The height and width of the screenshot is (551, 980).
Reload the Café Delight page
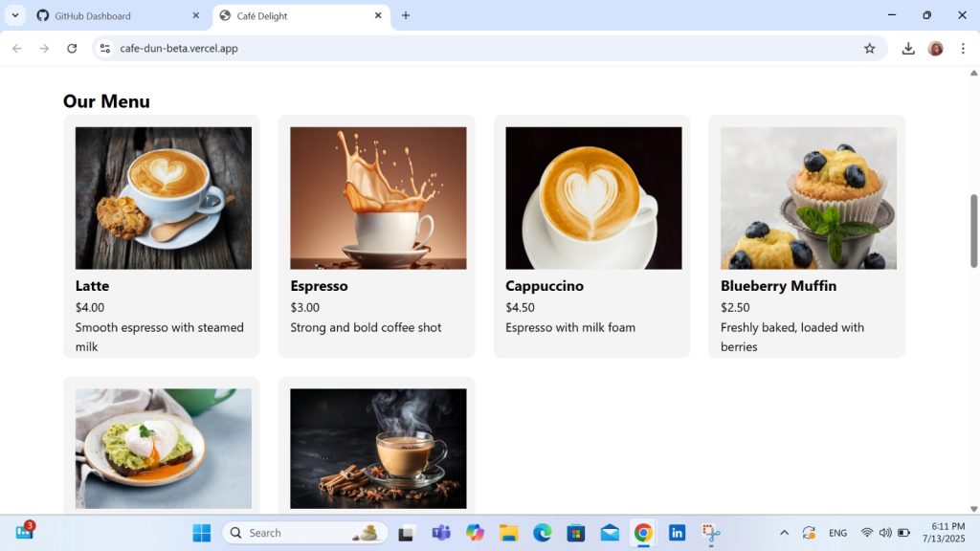tap(72, 49)
